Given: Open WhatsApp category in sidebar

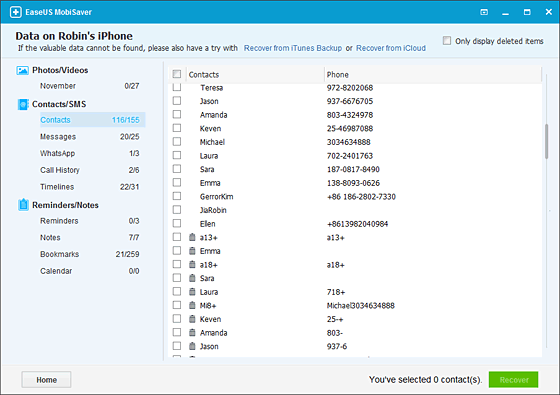Looking at the screenshot, I should [x=90, y=153].
